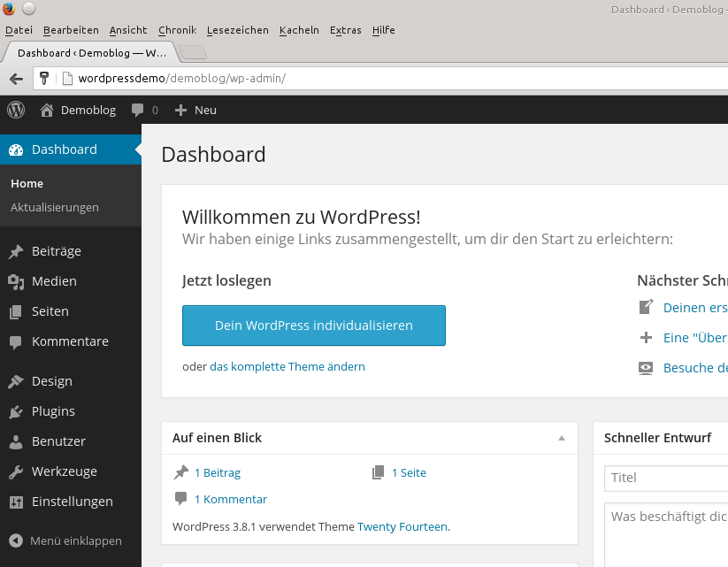Viewport: 728px width, 567px height.
Task: Open the Hilfe menu
Action: coord(384,30)
